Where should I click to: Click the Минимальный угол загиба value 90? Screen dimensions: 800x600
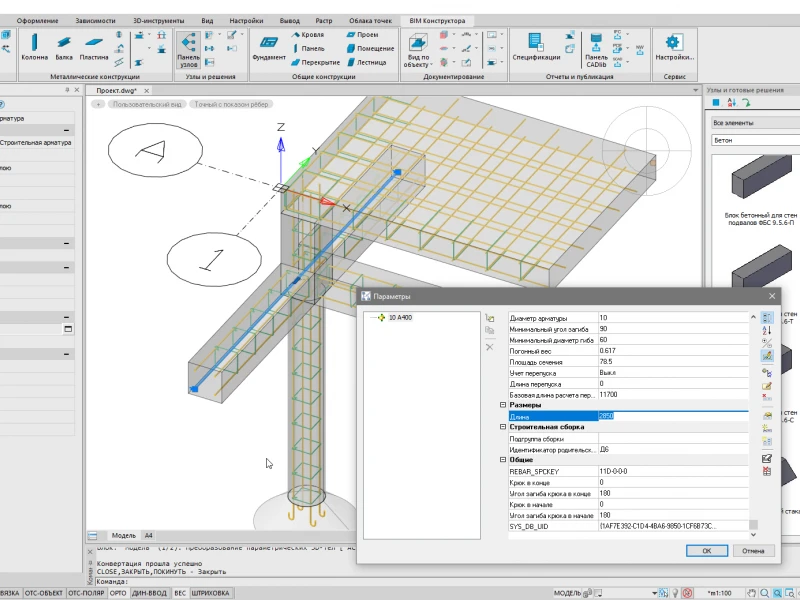(673, 329)
